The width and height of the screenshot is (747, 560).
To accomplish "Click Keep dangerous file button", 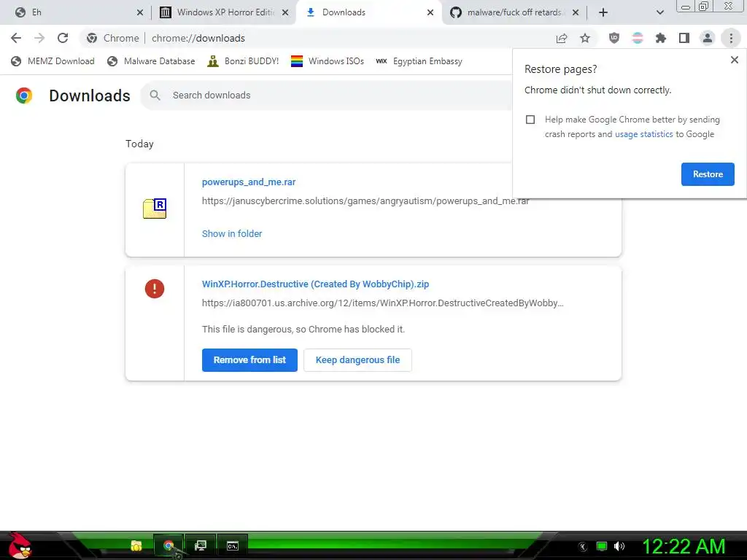I will click(x=357, y=360).
